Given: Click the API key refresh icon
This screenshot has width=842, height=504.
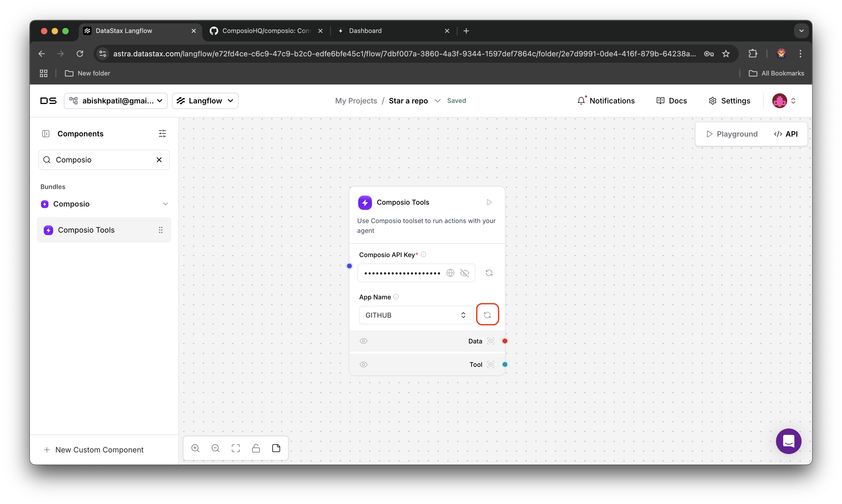Looking at the screenshot, I should [489, 273].
